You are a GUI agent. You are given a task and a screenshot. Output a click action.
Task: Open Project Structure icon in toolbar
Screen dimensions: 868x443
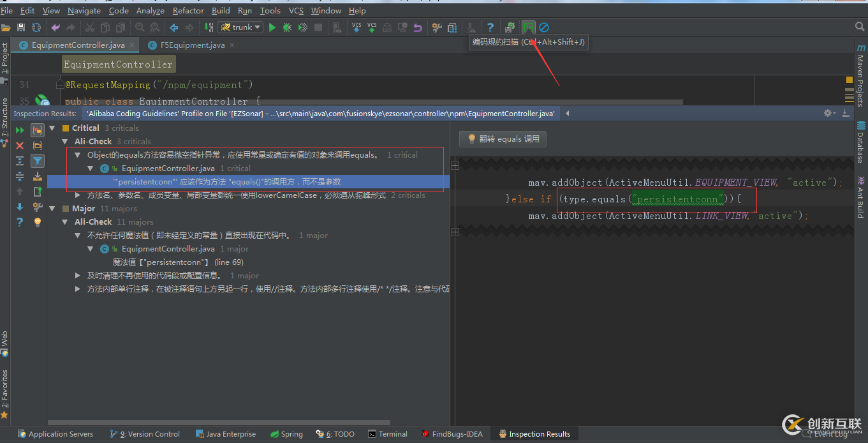[x=452, y=27]
